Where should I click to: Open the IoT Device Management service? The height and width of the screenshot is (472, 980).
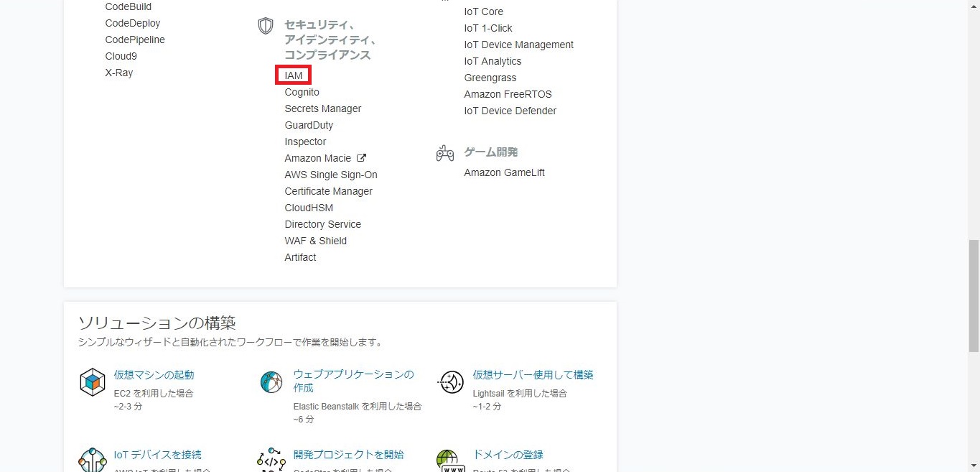[518, 45]
